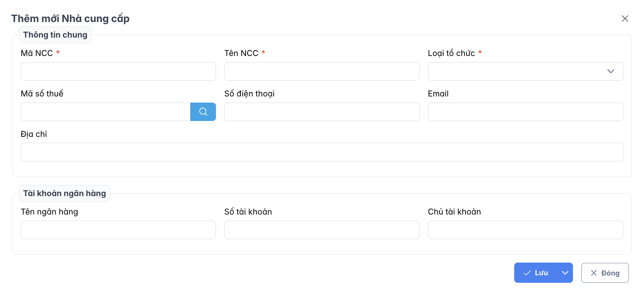
Task: Click the Tên NCC text box
Action: (x=322, y=71)
